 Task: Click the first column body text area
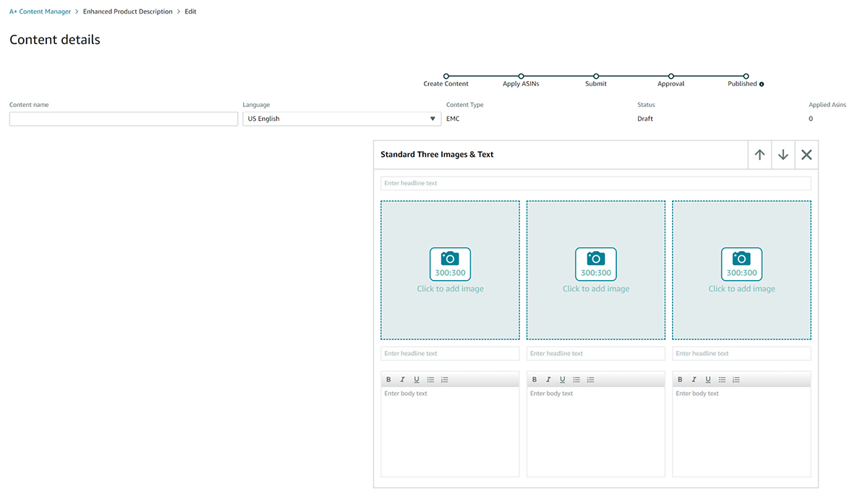[x=450, y=431]
